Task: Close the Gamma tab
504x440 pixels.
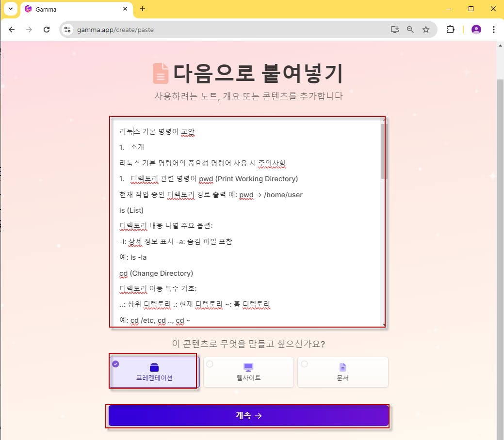Action: click(125, 9)
